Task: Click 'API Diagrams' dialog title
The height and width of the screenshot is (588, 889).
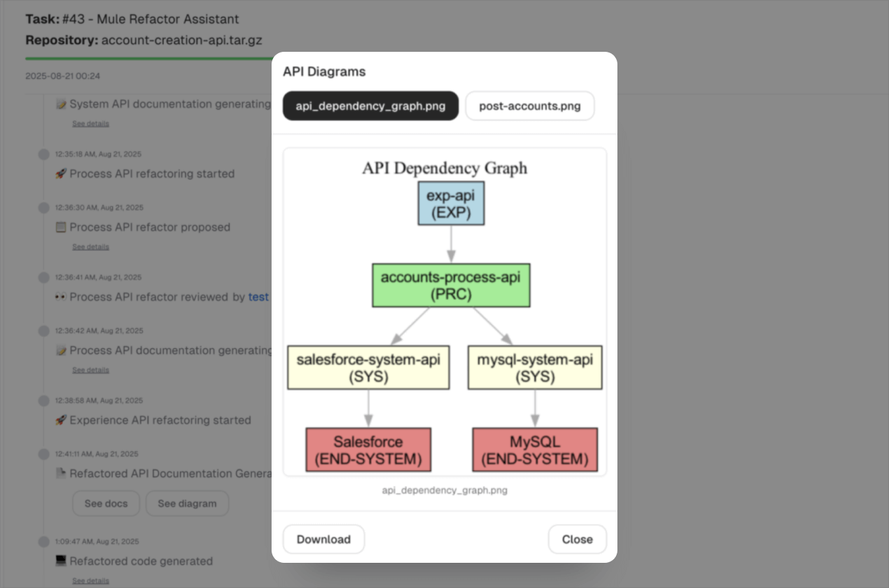Action: point(324,71)
